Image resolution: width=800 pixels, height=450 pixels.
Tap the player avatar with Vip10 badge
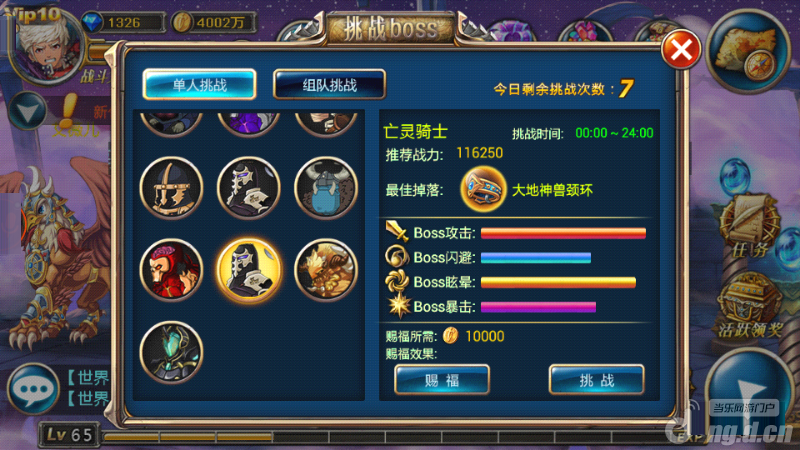click(x=47, y=47)
